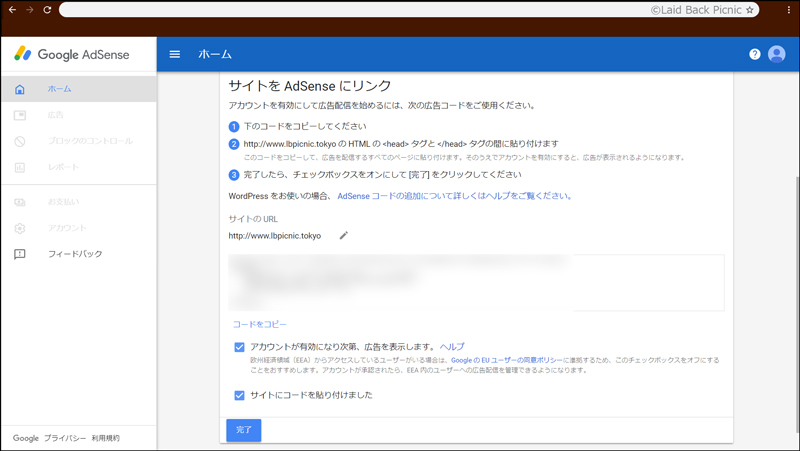Click the Google AdSense logo
The image size is (800, 451).
coord(72,54)
